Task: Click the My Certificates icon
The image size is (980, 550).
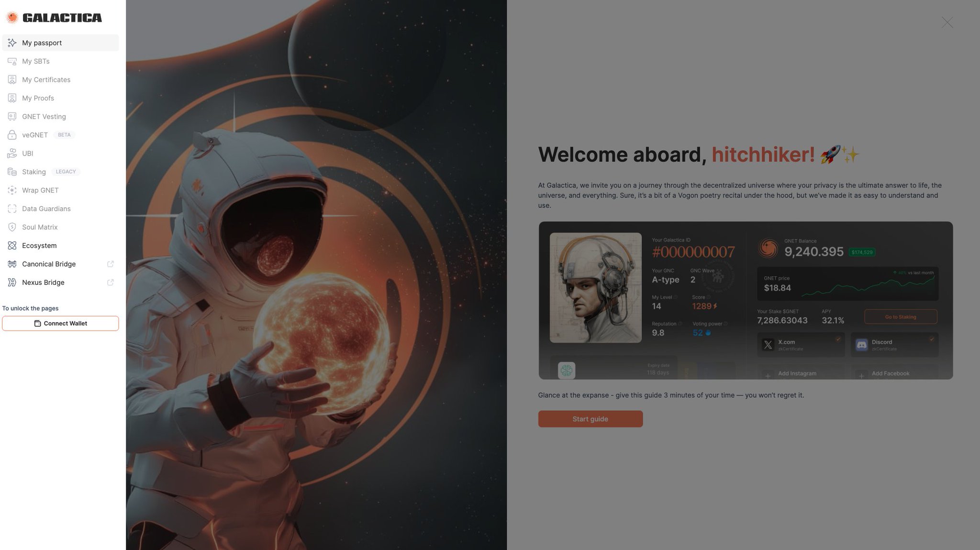Action: tap(12, 79)
